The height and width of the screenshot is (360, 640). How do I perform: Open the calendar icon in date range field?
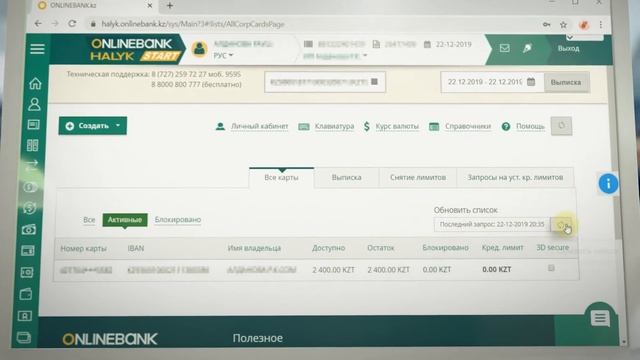pyautogui.click(x=531, y=82)
